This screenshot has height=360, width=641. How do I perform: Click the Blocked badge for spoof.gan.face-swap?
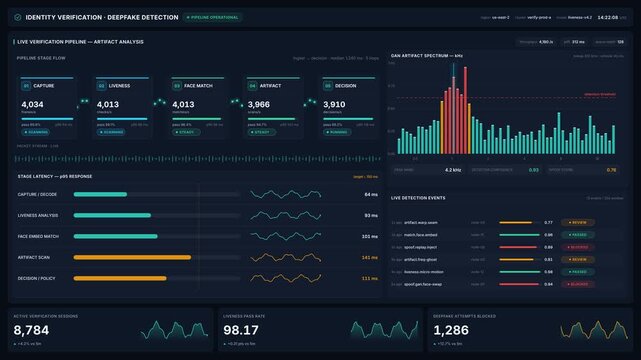coord(578,284)
